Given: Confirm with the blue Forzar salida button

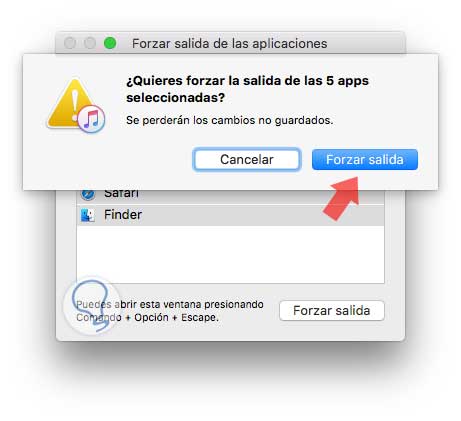Looking at the screenshot, I should coord(365,159).
